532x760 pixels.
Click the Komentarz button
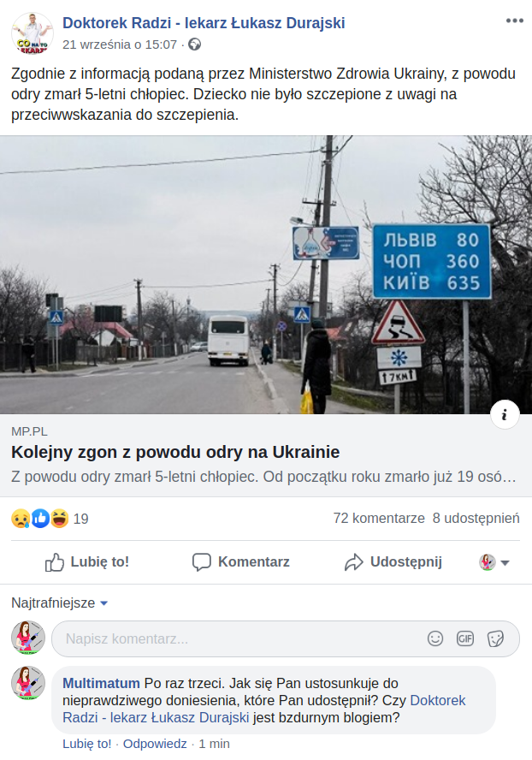pos(241,561)
